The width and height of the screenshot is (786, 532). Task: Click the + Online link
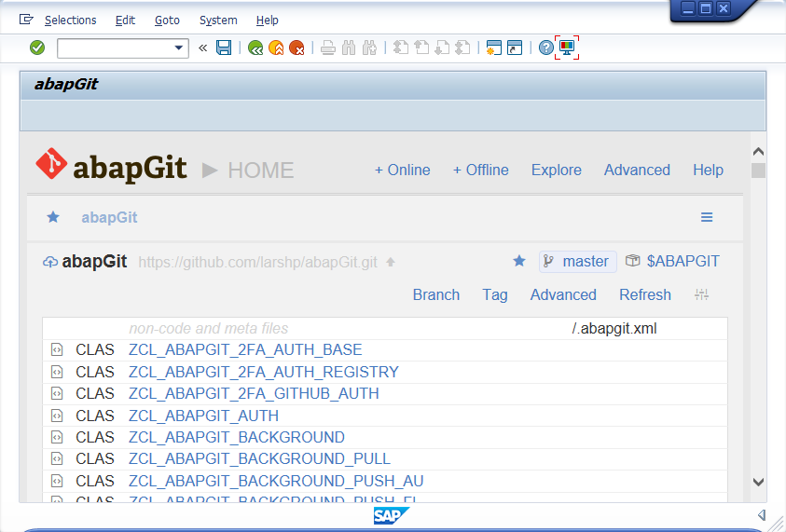click(x=403, y=170)
